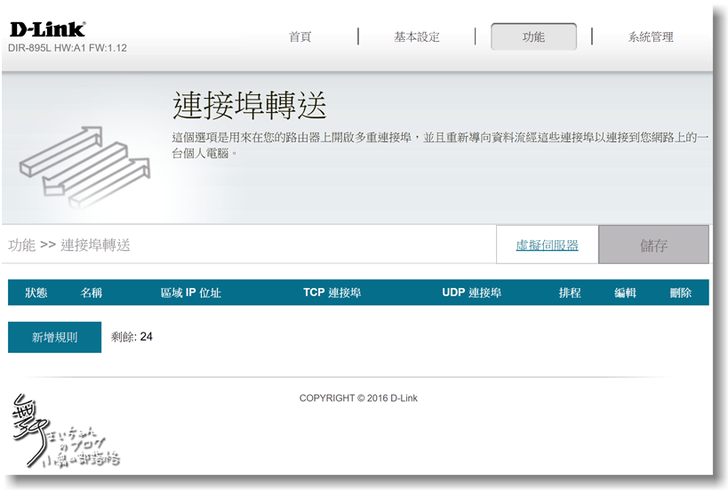The image size is (728, 490).
Task: Go to the 首頁 tab
Action: 300,37
